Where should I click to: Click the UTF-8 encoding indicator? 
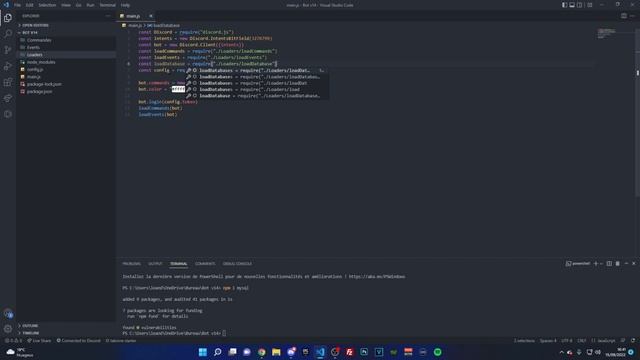[x=567, y=340]
